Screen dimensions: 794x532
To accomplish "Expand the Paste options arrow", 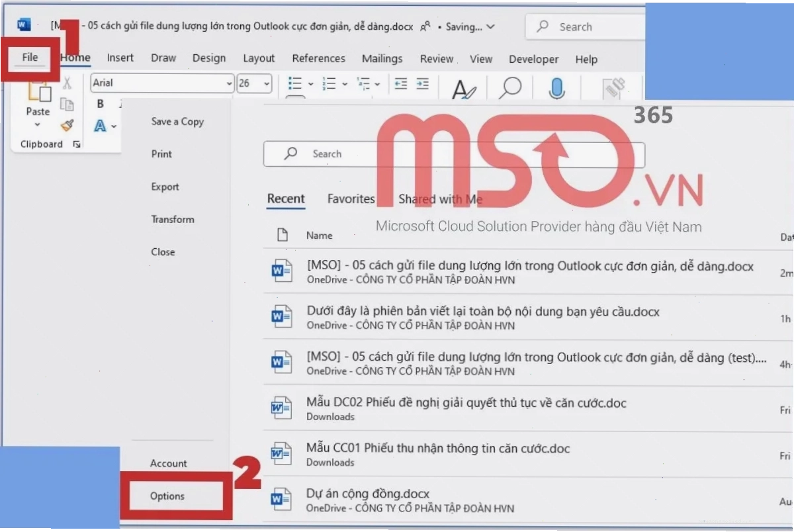I will 38,124.
